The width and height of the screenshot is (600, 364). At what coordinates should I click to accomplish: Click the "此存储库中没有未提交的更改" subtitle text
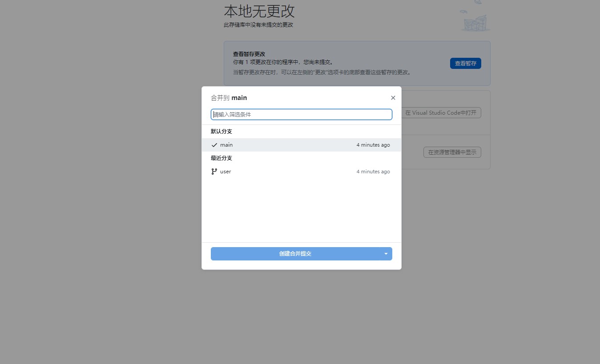[258, 25]
